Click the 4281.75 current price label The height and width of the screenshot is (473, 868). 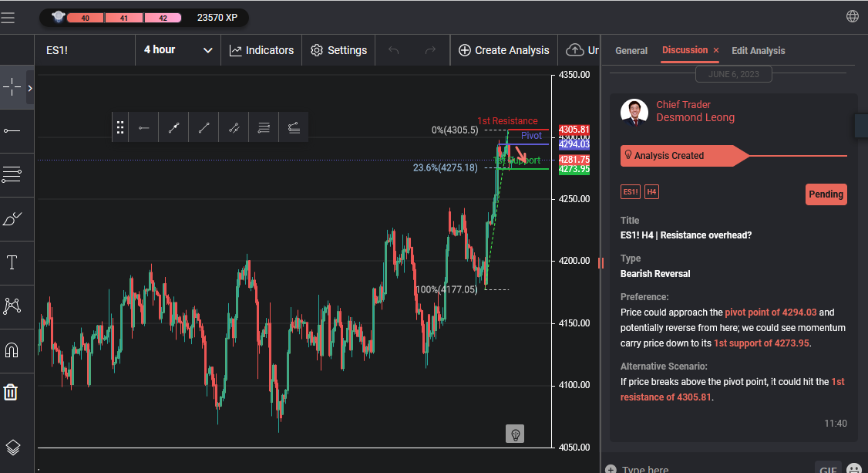coord(574,160)
